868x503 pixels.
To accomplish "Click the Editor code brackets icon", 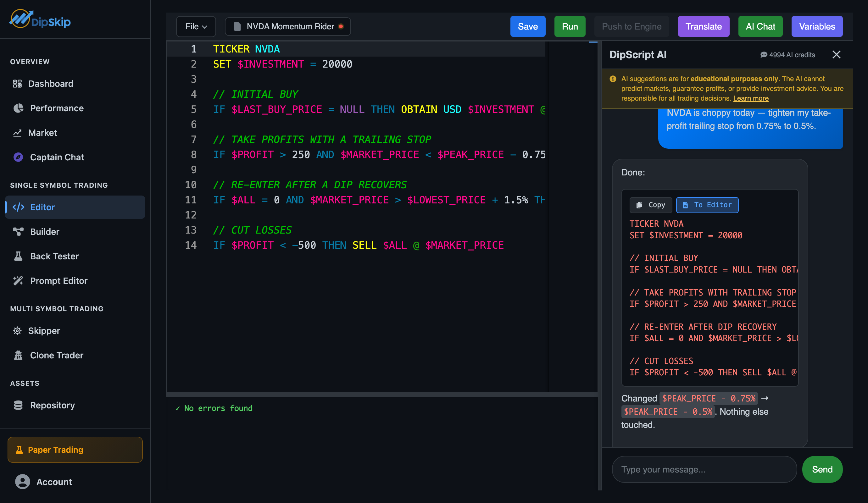I will coord(18,207).
